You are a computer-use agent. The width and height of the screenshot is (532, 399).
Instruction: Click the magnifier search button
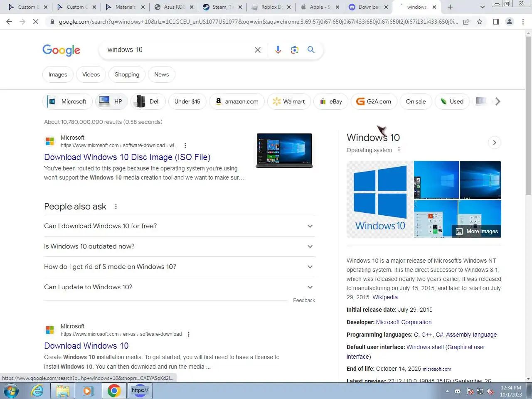point(311,50)
